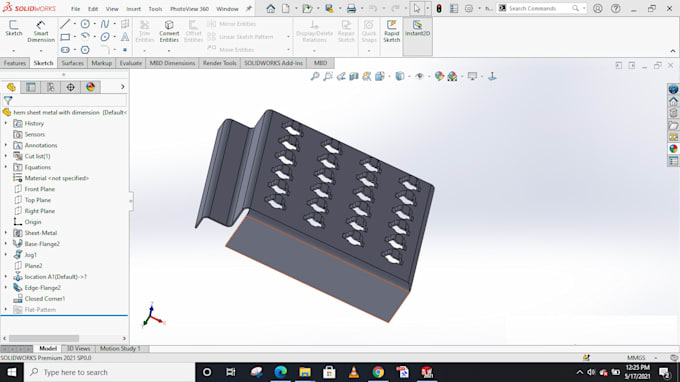The width and height of the screenshot is (680, 382).
Task: Switch to the Evaluate tab
Action: (131, 63)
